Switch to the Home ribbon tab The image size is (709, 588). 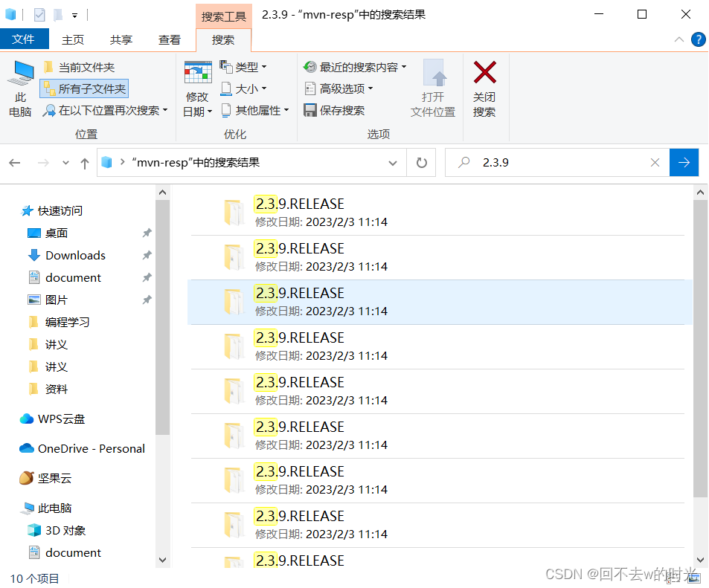(73, 40)
